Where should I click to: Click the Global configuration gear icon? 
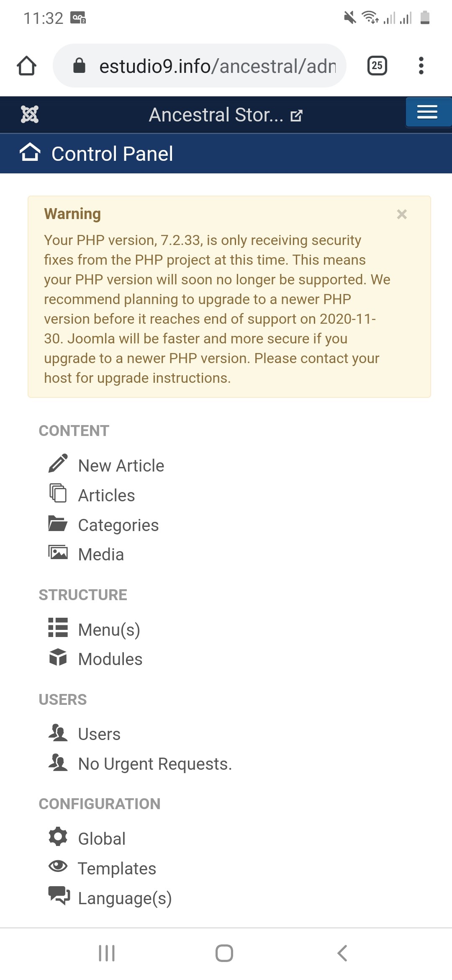click(58, 836)
